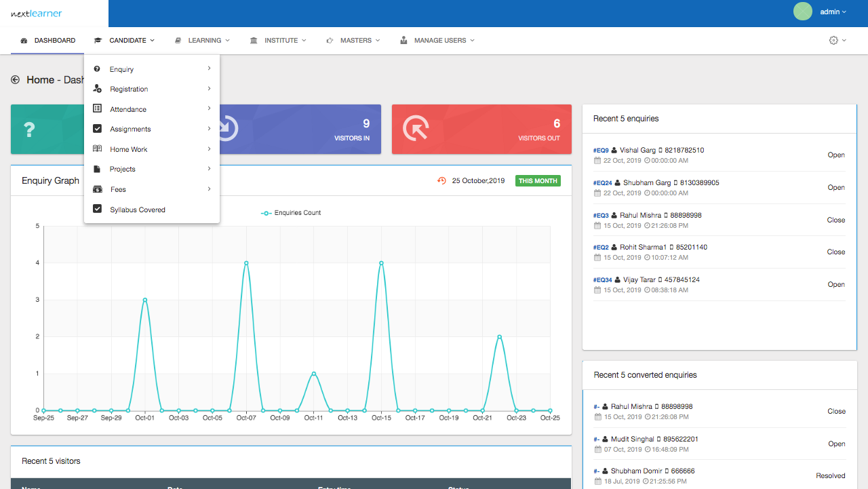
Task: Click the Attendance list icon
Action: coord(97,109)
